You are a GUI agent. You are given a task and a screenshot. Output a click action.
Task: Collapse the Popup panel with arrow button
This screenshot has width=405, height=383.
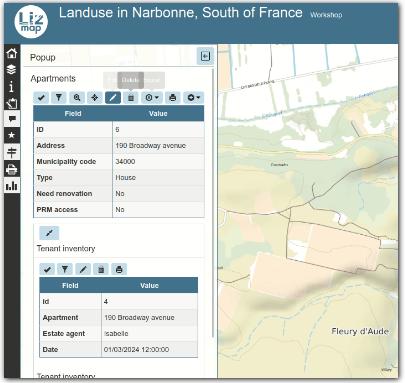205,56
